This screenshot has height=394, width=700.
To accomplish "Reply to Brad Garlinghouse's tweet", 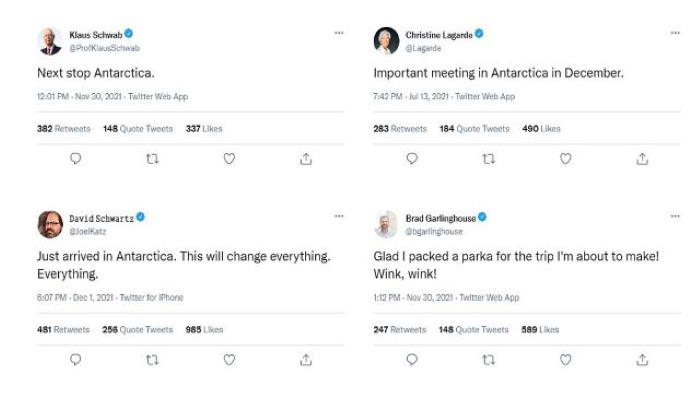I will coord(412,360).
